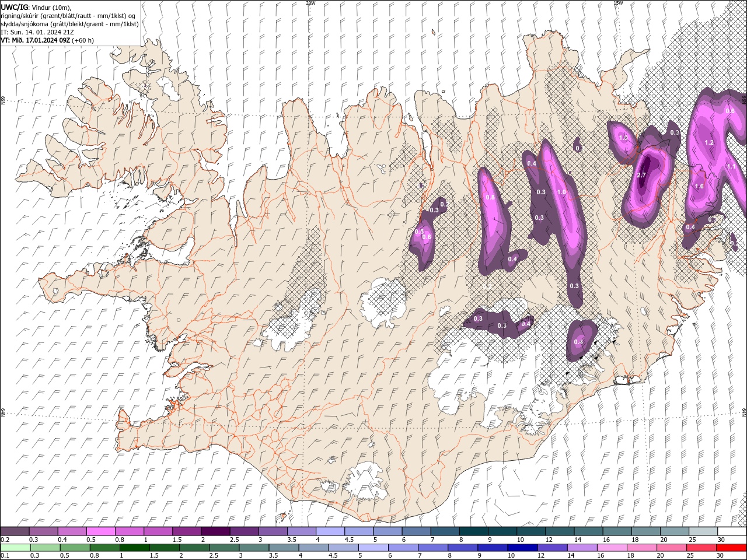Click the initial time 'IT: Sun. 14. 01. 2024 21Z'
Image resolution: width=747 pixels, height=560 pixels.
pos(37,32)
